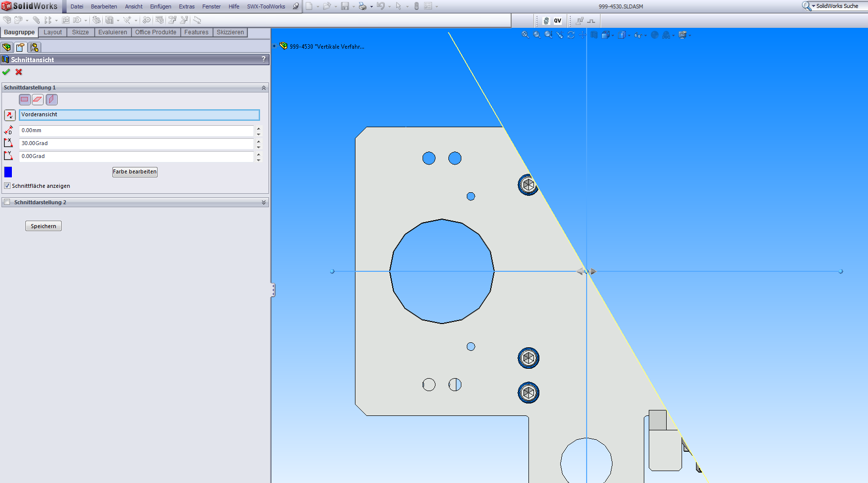This screenshot has width=868, height=483.
Task: Open the Extras menu
Action: click(187, 6)
